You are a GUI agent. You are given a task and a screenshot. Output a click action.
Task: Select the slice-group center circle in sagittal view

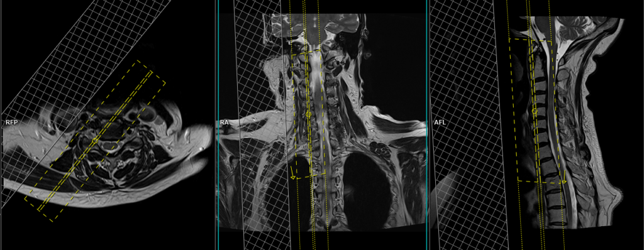(535, 111)
